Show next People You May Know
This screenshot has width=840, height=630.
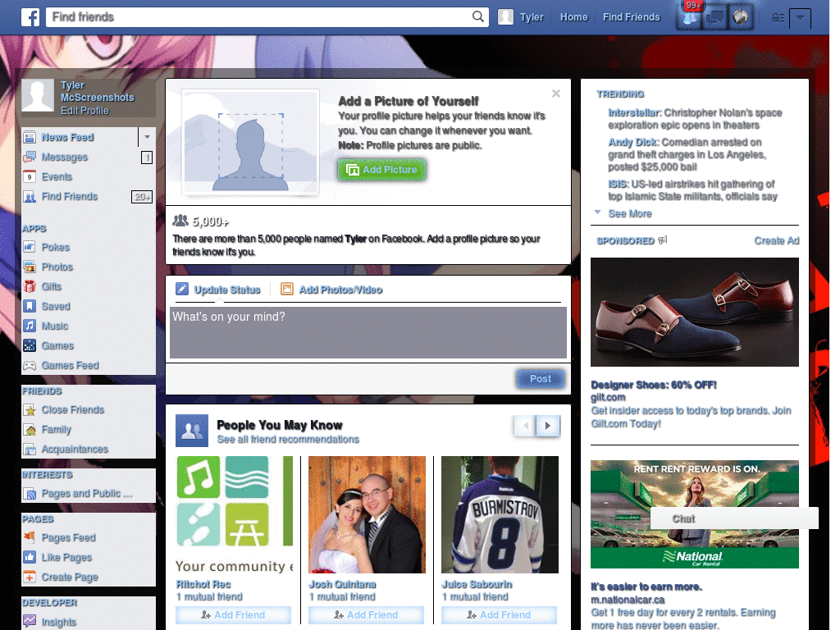[x=548, y=426]
